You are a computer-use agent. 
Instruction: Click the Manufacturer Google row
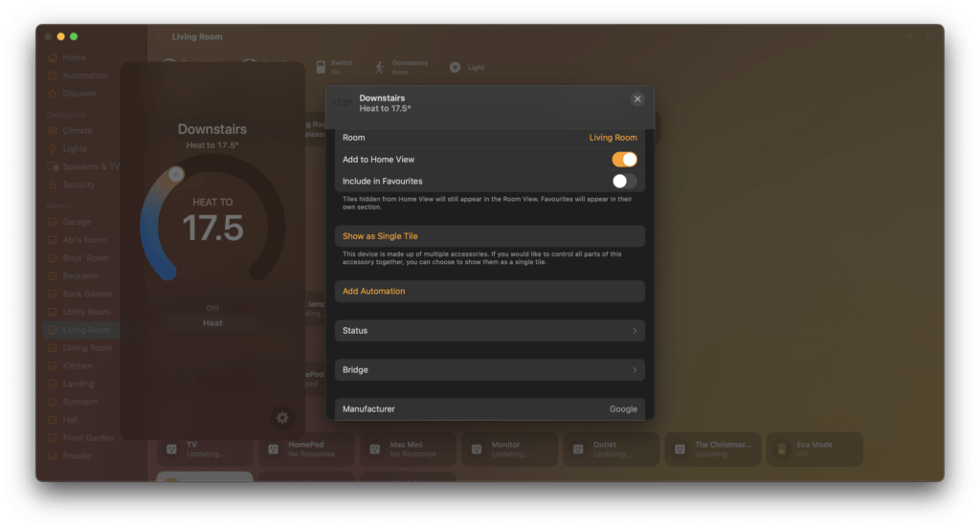[x=489, y=409]
